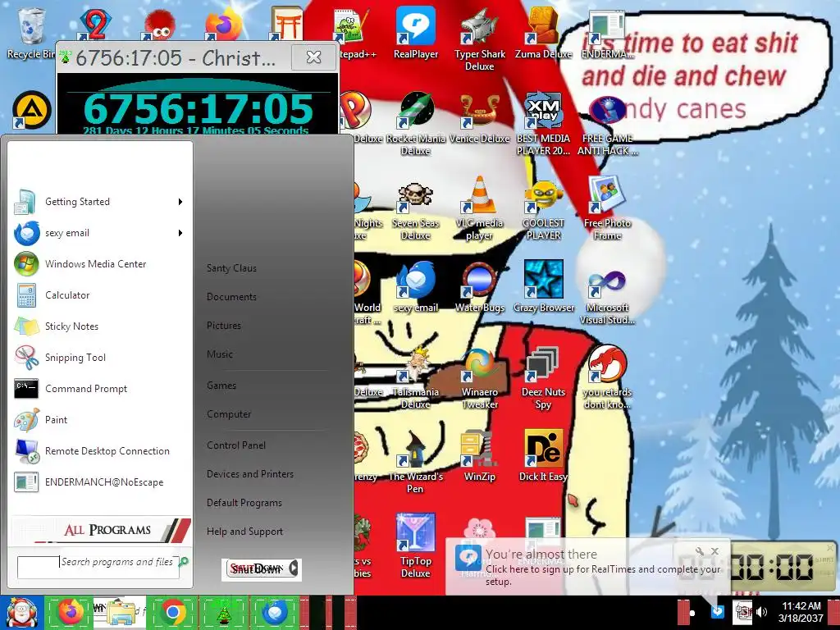Open Pictures from Start menu

pyautogui.click(x=224, y=325)
